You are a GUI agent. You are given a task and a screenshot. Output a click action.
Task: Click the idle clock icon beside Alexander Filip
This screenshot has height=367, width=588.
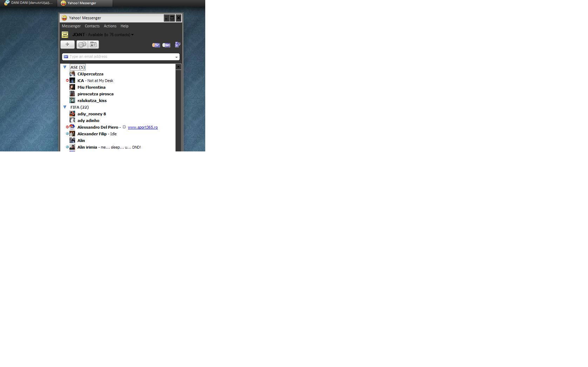(x=67, y=134)
